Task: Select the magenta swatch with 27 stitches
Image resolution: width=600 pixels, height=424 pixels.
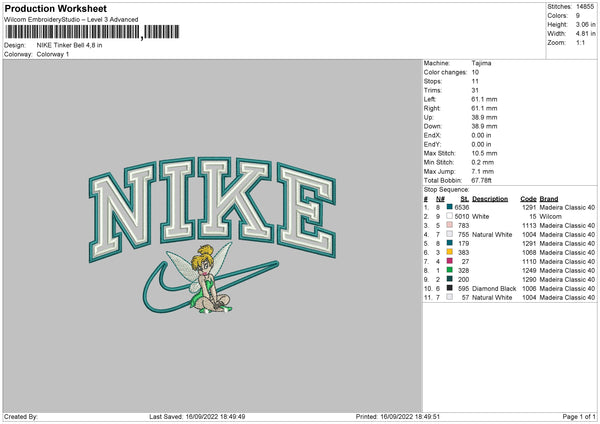Action: (x=449, y=261)
